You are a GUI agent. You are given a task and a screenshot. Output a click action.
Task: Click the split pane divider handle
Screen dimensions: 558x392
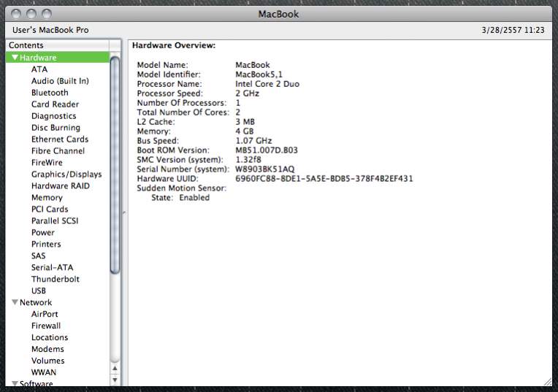coord(124,213)
